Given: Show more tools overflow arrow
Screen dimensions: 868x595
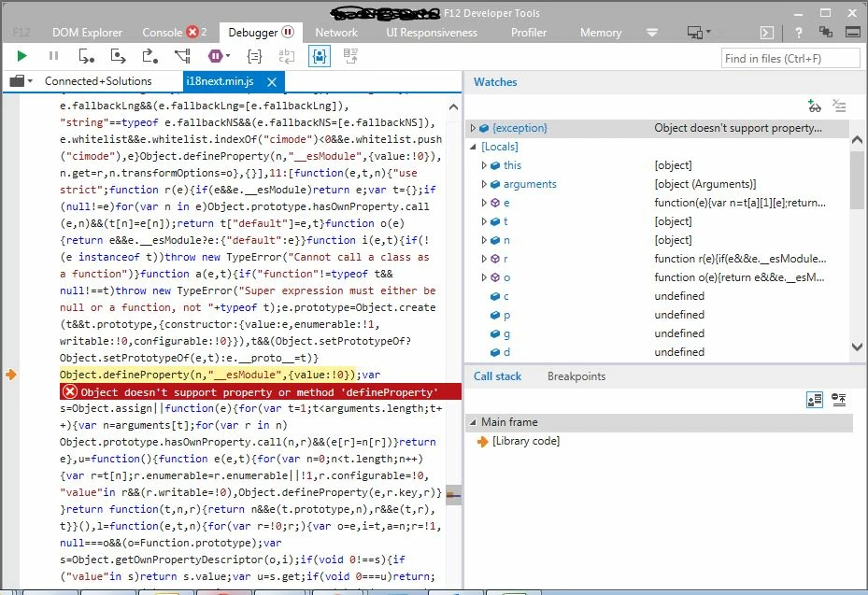Looking at the screenshot, I should tap(652, 33).
